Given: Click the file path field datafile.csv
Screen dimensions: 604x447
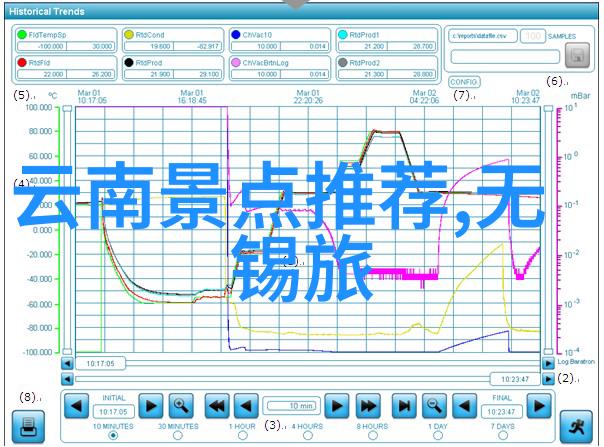Looking at the screenshot, I should (x=482, y=36).
